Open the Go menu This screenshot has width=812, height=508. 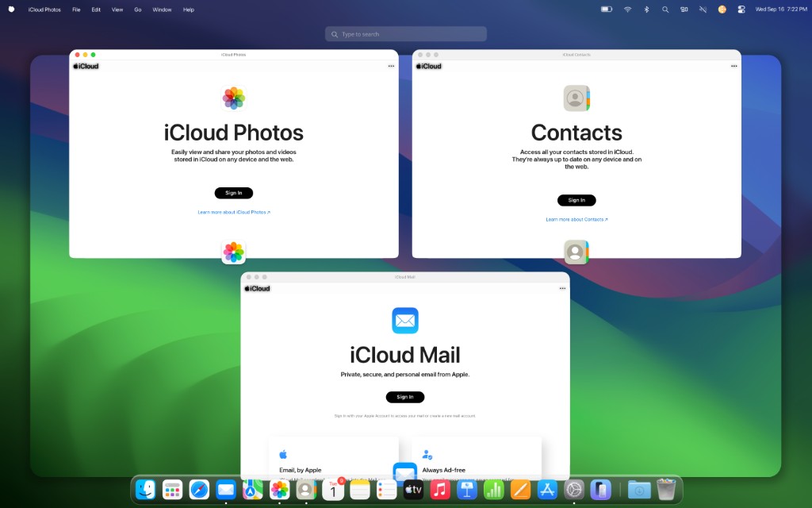pyautogui.click(x=138, y=10)
